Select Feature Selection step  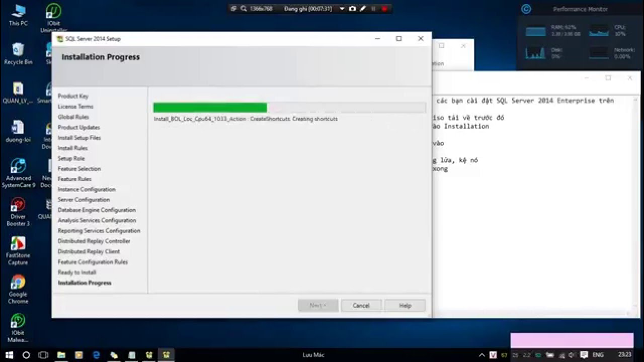point(79,169)
